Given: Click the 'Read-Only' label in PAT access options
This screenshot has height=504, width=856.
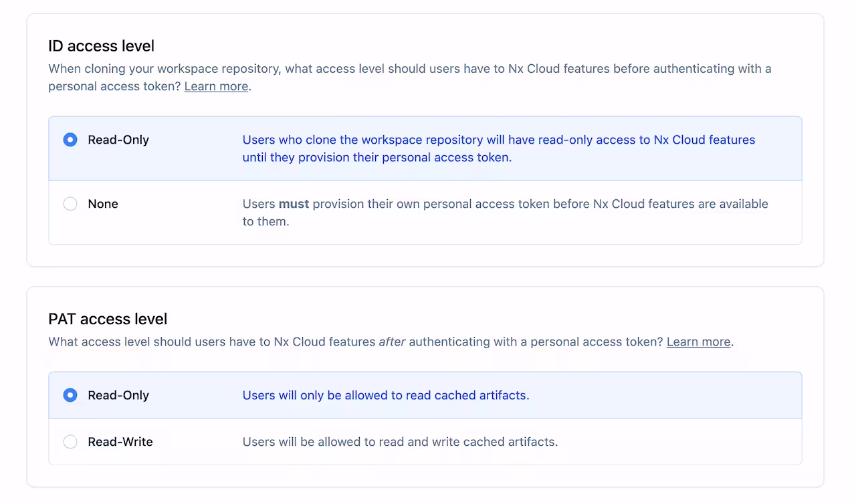Looking at the screenshot, I should click(x=118, y=395).
